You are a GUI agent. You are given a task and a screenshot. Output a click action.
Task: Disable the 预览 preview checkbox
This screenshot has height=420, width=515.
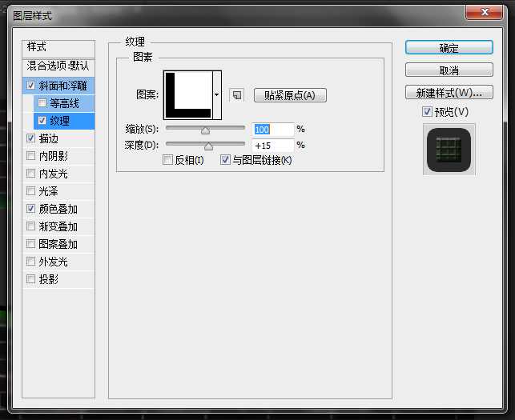pyautogui.click(x=428, y=111)
